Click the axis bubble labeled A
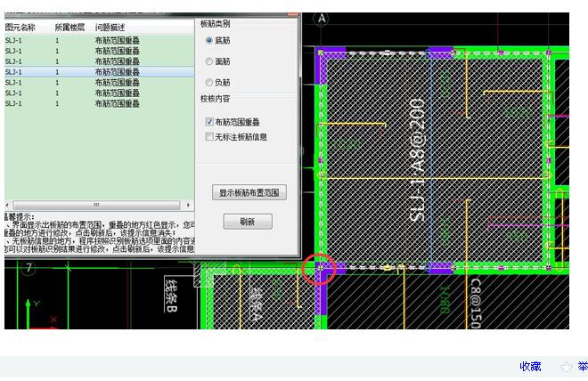This screenshot has height=381, width=588. (322, 19)
